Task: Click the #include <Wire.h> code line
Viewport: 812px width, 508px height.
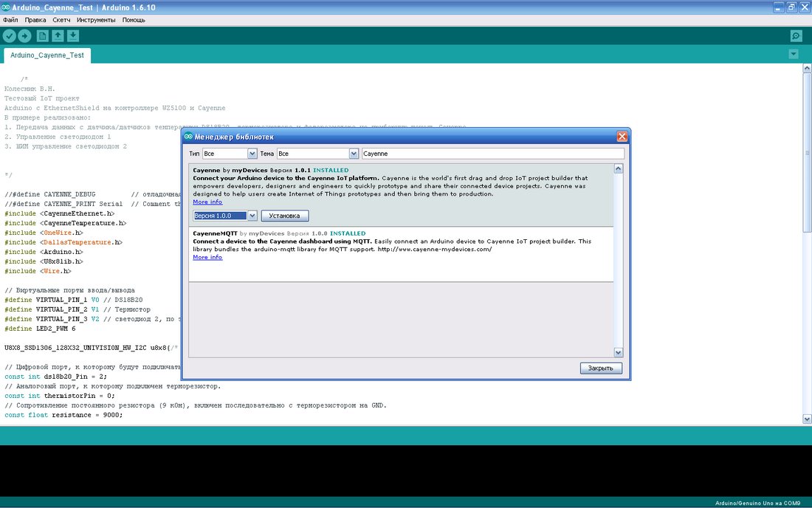Action: 38,271
